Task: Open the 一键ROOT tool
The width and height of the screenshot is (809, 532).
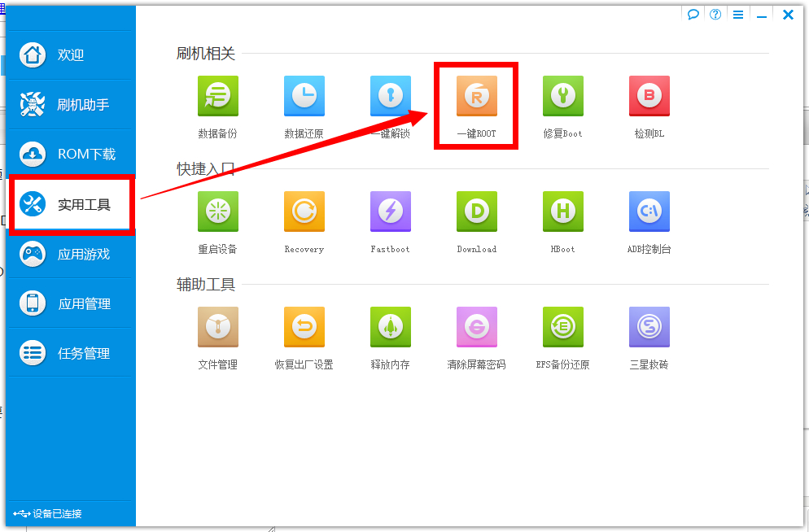Action: (475, 96)
